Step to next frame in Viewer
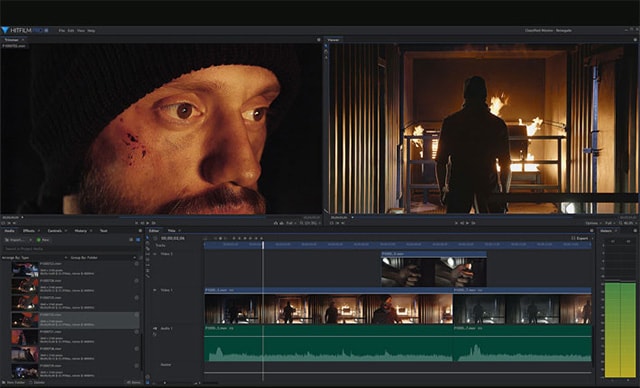Image resolution: width=640 pixels, height=388 pixels. pyautogui.click(x=473, y=223)
